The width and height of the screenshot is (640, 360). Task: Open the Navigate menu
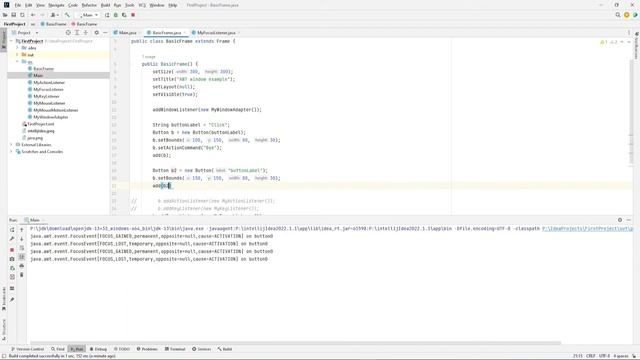[x=56, y=5]
